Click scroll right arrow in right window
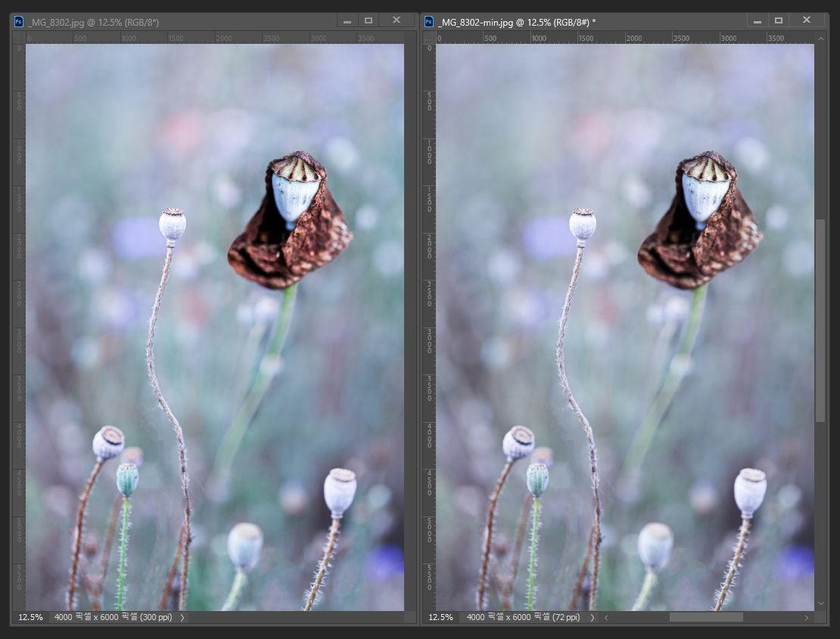Image resolution: width=840 pixels, height=639 pixels. pos(806,618)
